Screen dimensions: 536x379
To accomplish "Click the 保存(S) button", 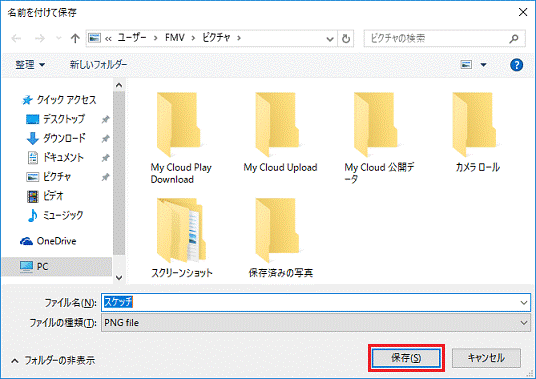I will pos(406,358).
